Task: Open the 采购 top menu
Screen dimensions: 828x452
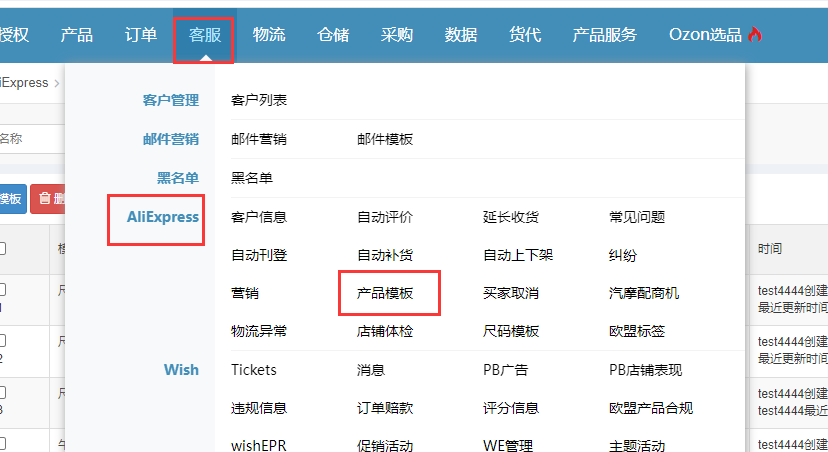Action: click(x=397, y=35)
